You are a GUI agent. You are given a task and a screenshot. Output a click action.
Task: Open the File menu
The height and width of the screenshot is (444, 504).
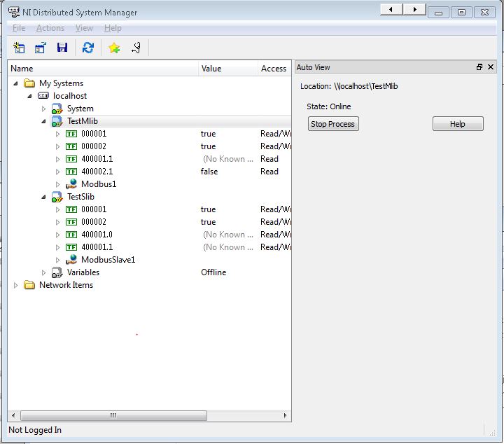click(19, 28)
